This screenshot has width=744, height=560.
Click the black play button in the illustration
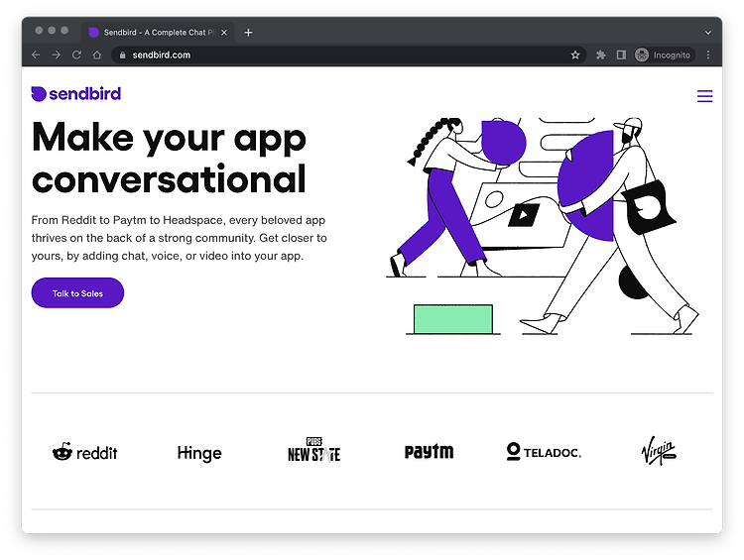(524, 215)
